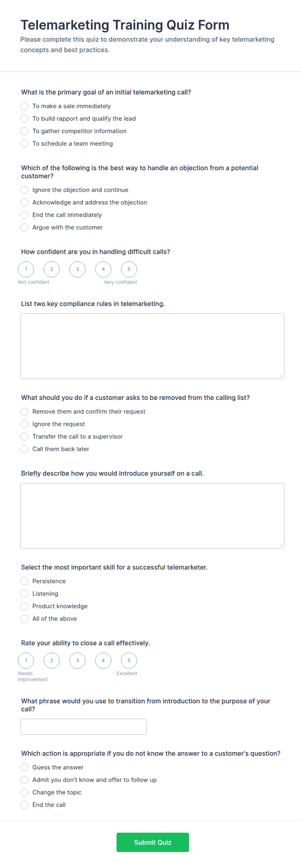The width and height of the screenshot is (302, 868).
Task: Choose "To make a sale immediately" option
Action: click(x=24, y=106)
